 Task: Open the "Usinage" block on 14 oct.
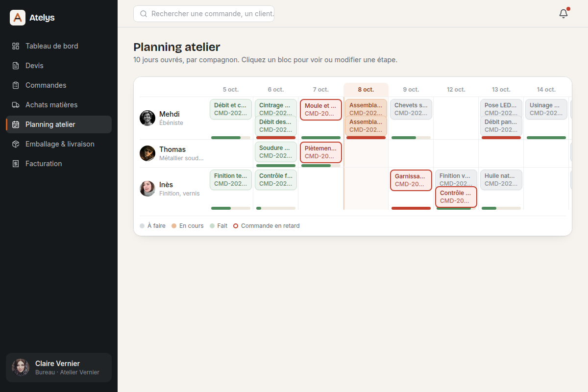546,109
